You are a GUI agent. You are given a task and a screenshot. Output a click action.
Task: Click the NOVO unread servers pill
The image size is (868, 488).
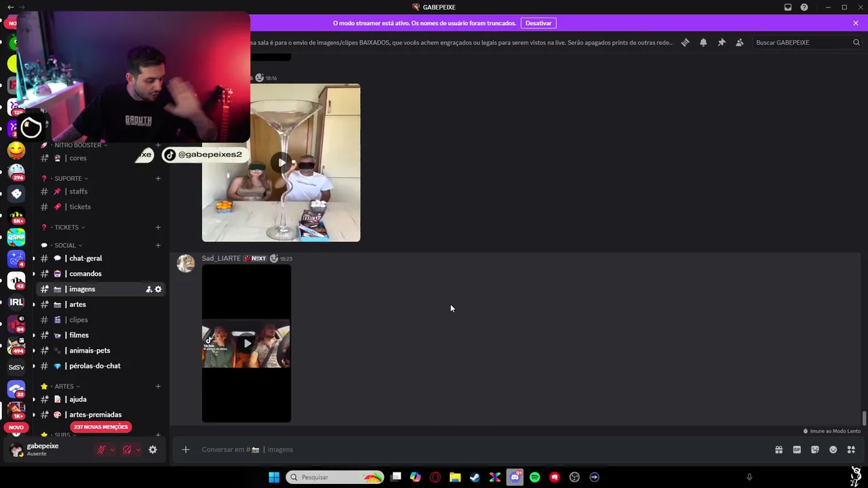coord(16,427)
